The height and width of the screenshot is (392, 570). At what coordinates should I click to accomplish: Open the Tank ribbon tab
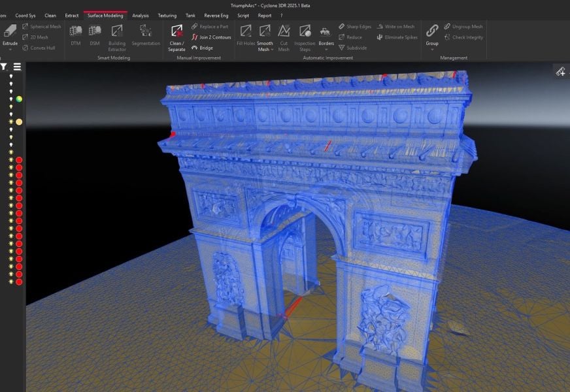[x=190, y=16]
